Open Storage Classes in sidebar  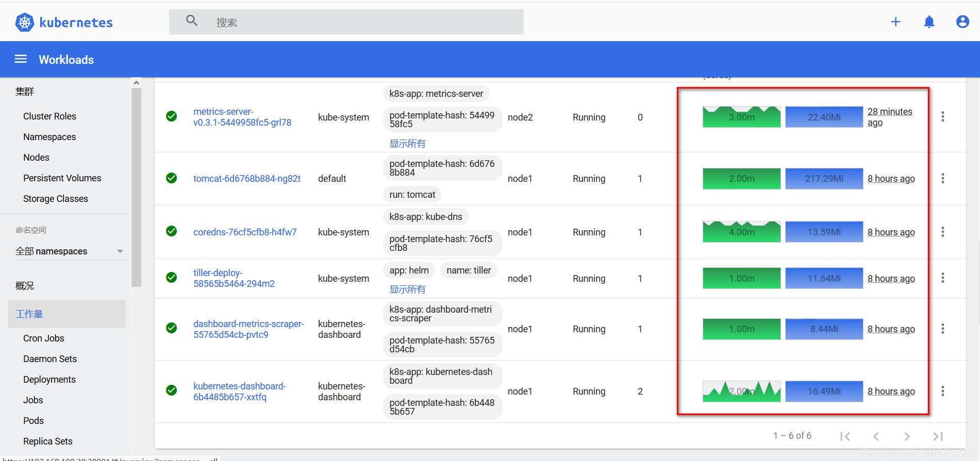click(56, 199)
